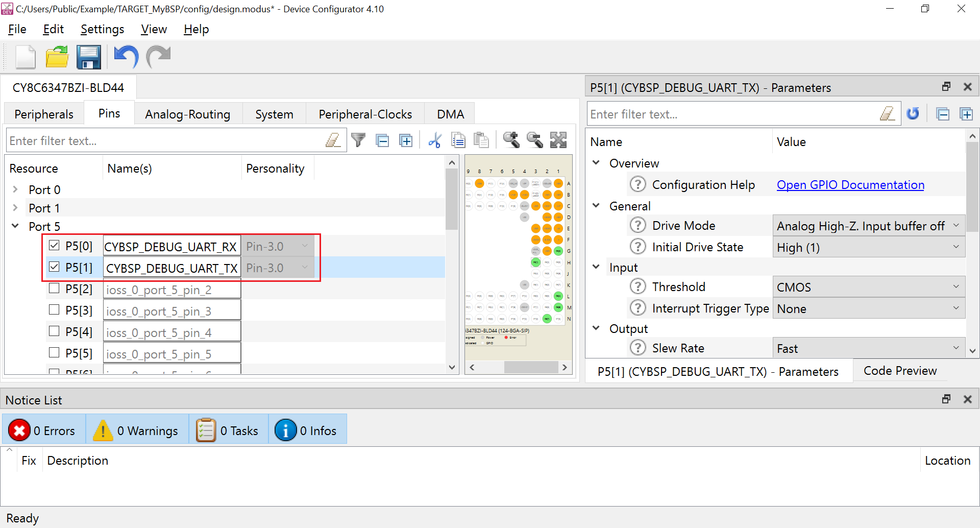Image resolution: width=980 pixels, height=528 pixels.
Task: Create a new file with blank page icon
Action: coord(26,57)
